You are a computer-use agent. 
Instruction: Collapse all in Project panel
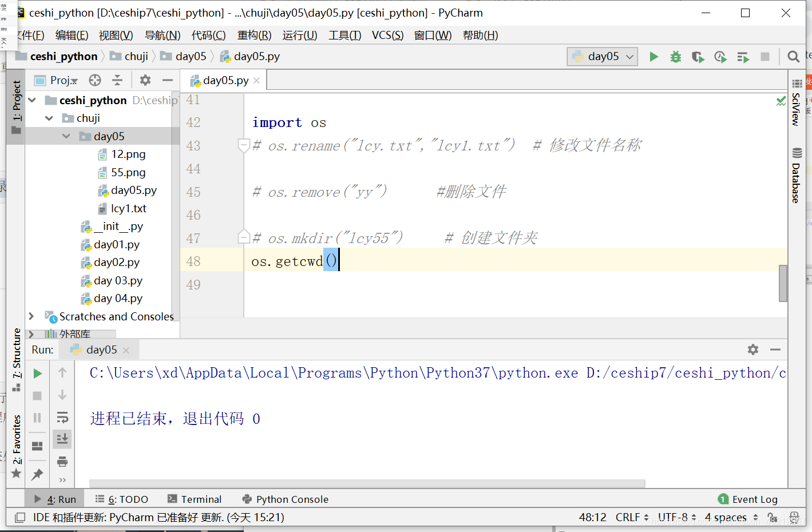(x=117, y=80)
